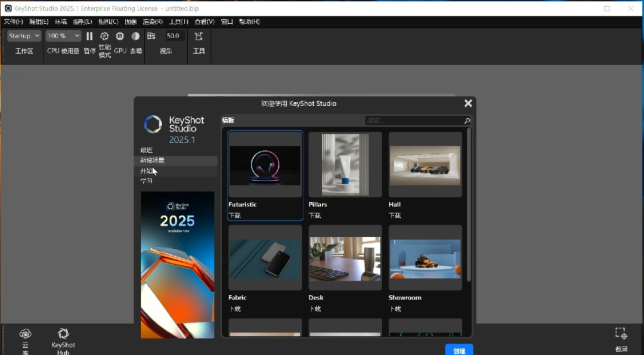The height and width of the screenshot is (355, 644).
Task: Click 下载 under the Hall template
Action: (x=395, y=215)
